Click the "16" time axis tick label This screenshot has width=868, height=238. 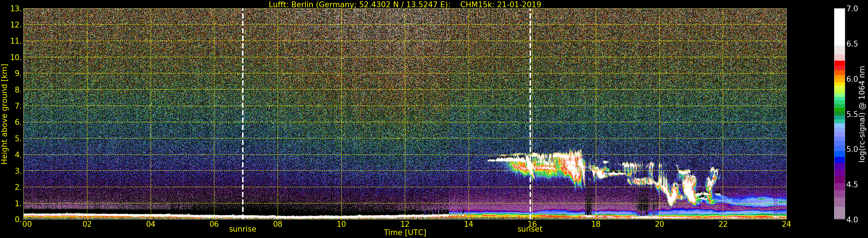(x=532, y=224)
